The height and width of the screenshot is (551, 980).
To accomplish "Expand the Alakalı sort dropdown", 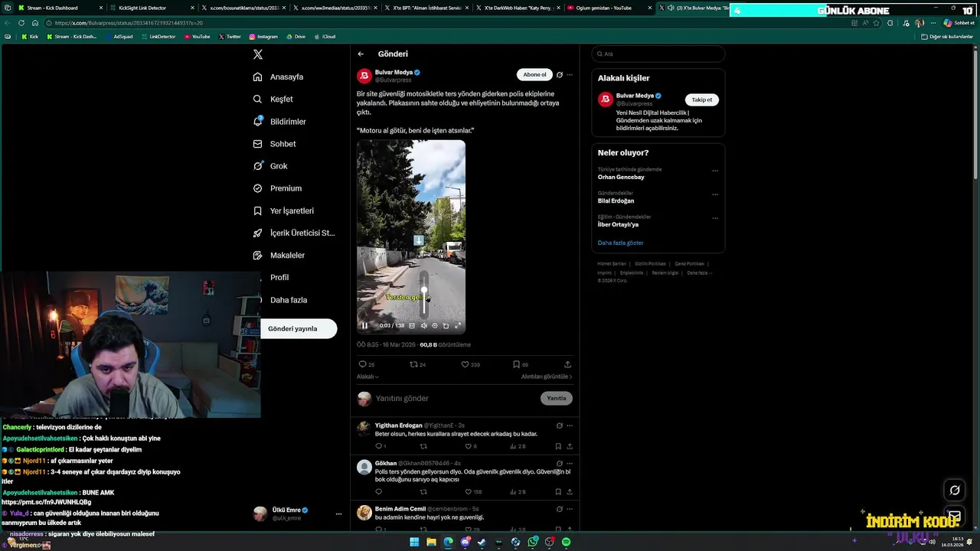I will (x=367, y=377).
